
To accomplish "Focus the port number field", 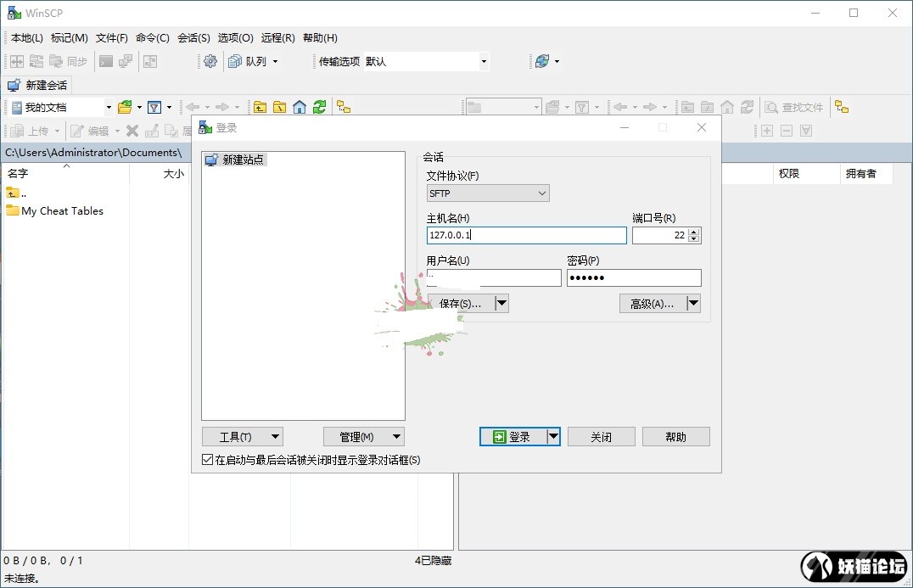I will (x=659, y=235).
